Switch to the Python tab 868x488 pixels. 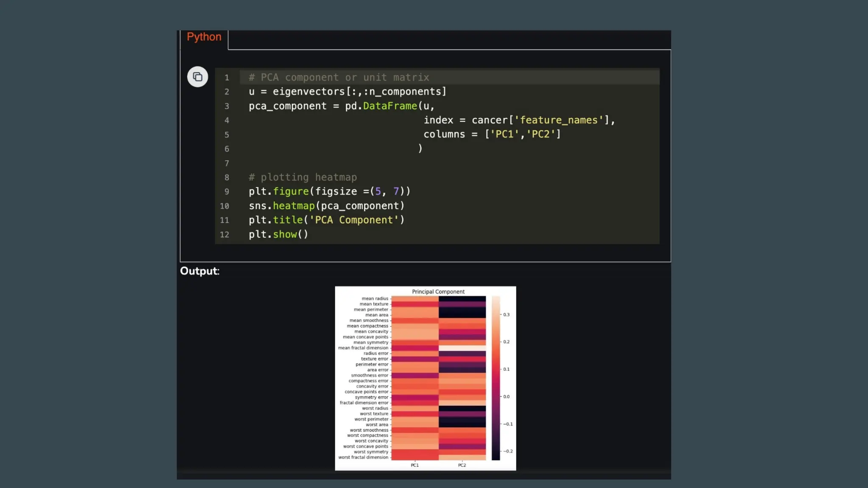204,37
